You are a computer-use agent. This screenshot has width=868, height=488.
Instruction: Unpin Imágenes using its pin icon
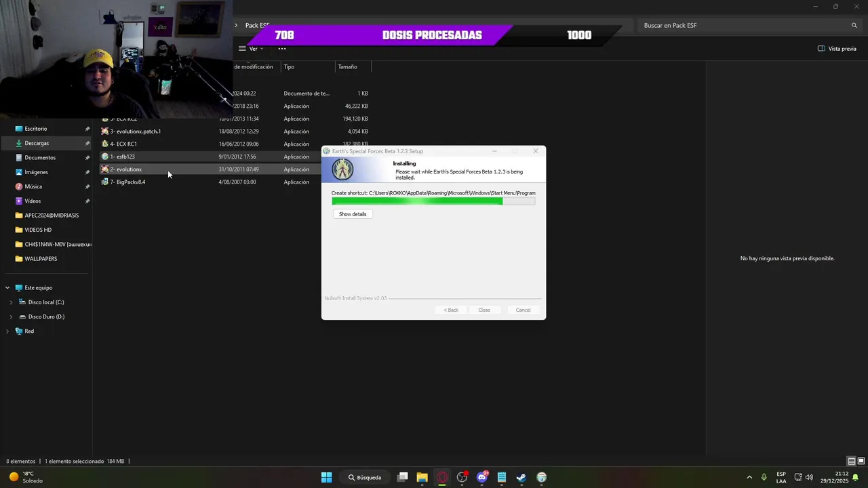pos(87,172)
